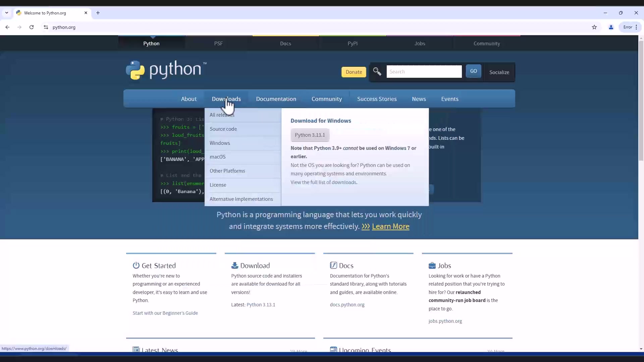The width and height of the screenshot is (644, 362).
Task: Select the Community top navigation tab
Action: tap(487, 43)
